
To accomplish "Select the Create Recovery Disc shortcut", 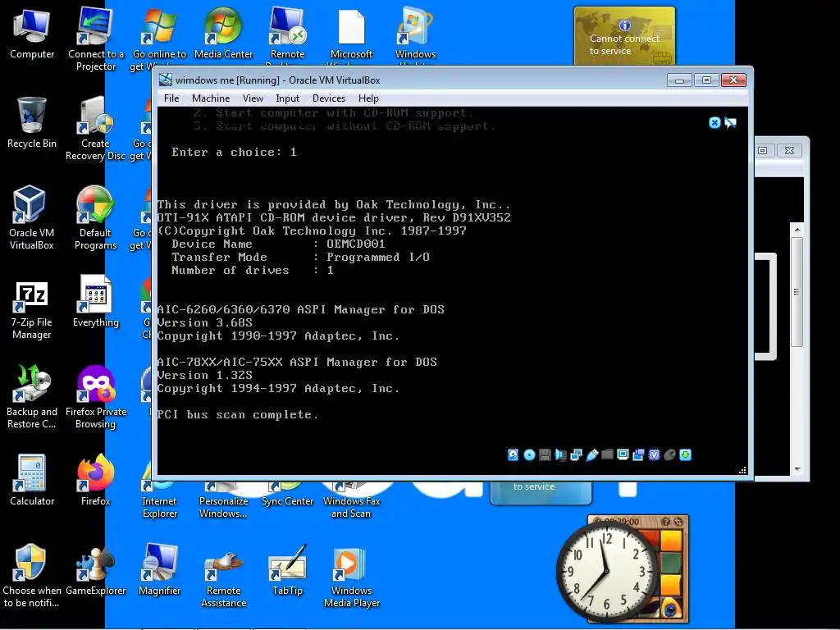I will pos(95,129).
